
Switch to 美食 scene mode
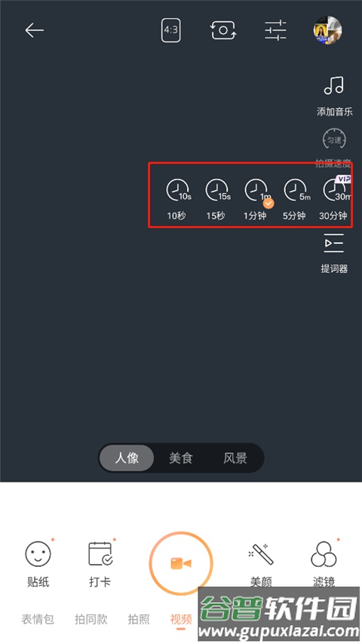(180, 458)
